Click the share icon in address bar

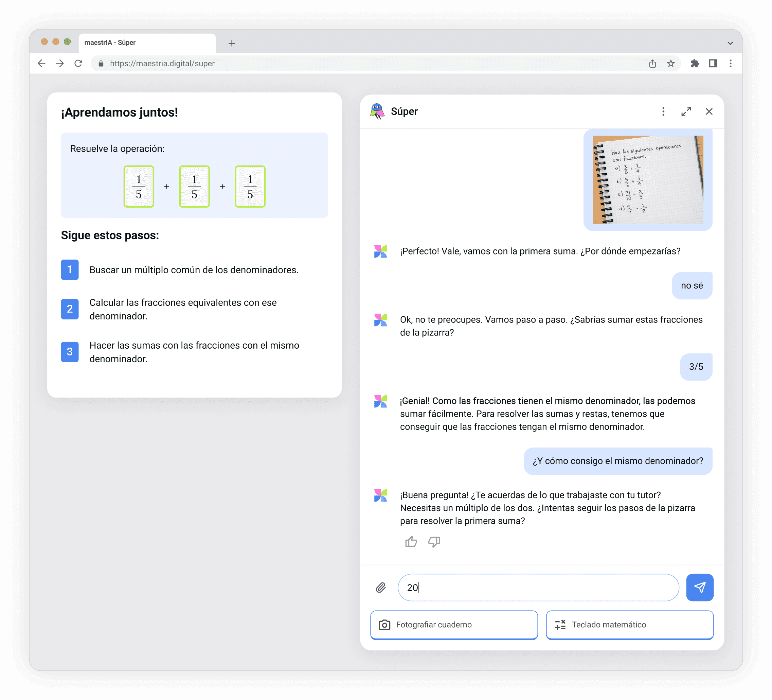(x=652, y=63)
